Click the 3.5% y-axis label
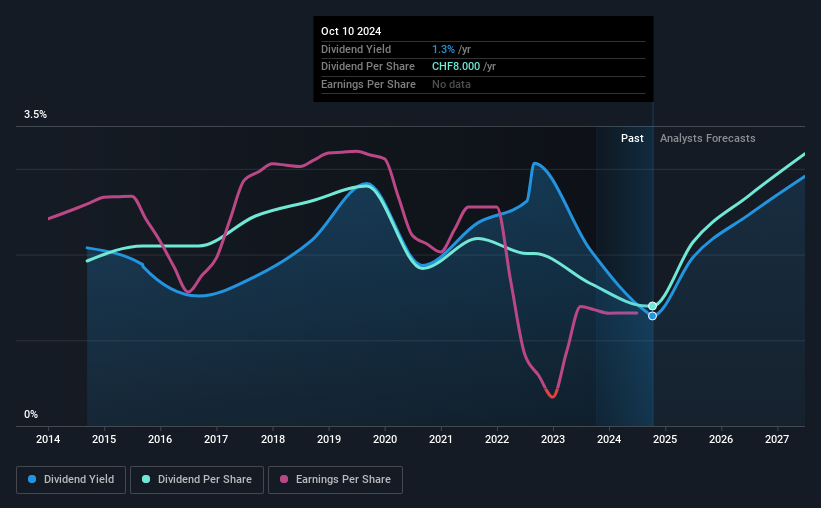This screenshot has width=821, height=508. click(x=35, y=114)
